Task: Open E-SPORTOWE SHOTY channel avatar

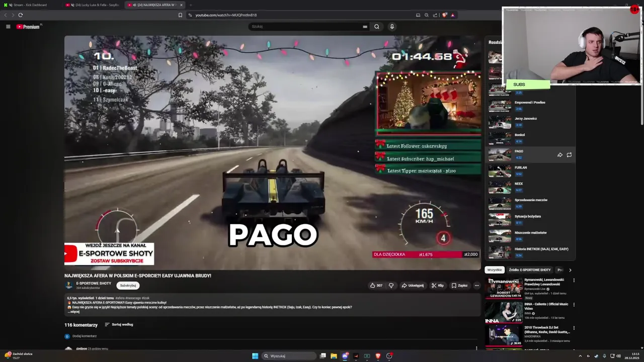Action: 69,285
